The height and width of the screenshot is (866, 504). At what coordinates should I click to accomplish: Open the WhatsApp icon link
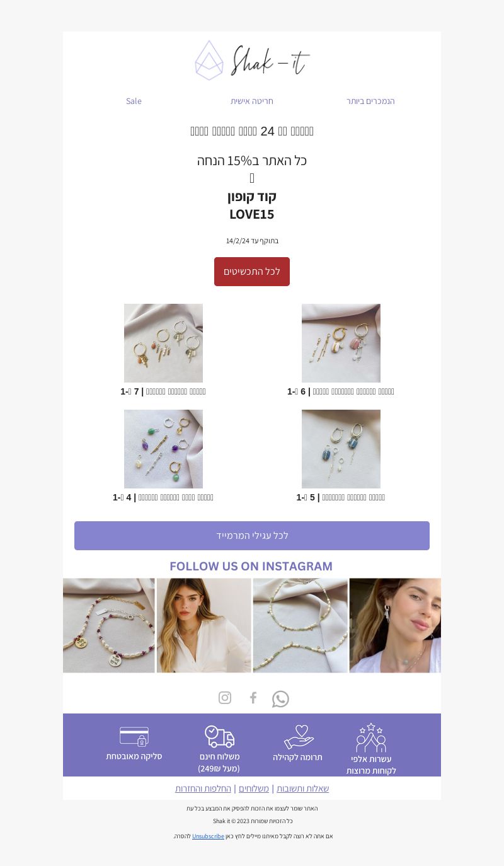[x=280, y=699]
